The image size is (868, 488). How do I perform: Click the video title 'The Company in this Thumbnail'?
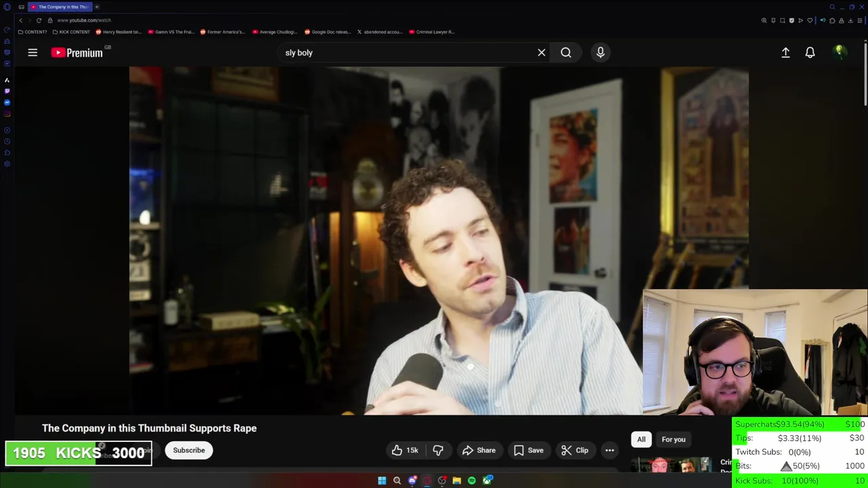149,428
